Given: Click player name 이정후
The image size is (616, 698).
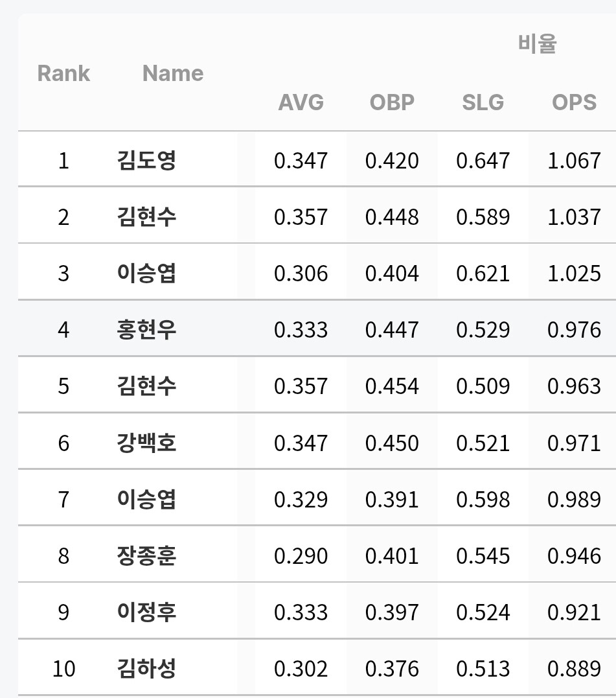Looking at the screenshot, I should coord(146,612).
